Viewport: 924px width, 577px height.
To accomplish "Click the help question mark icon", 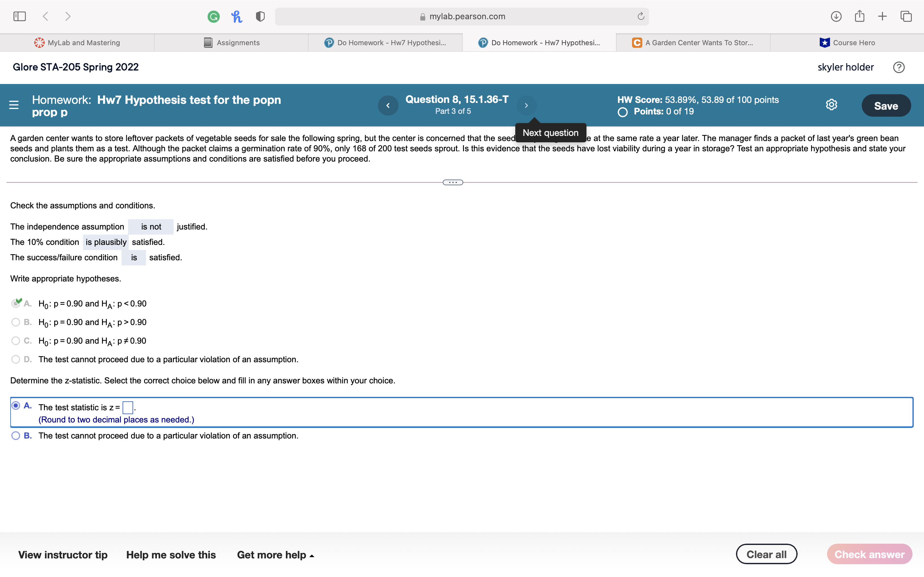I will [x=898, y=67].
